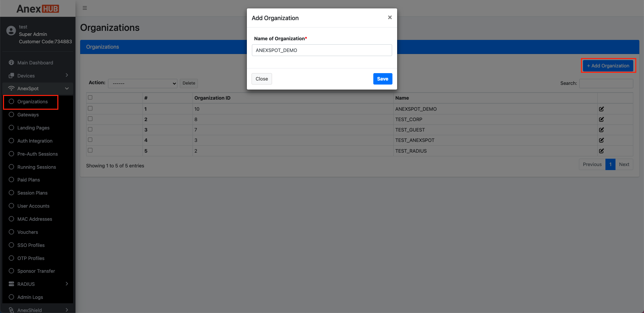This screenshot has height=313, width=644.
Task: Open the AnexSpot wifi section icon
Action: point(11,88)
